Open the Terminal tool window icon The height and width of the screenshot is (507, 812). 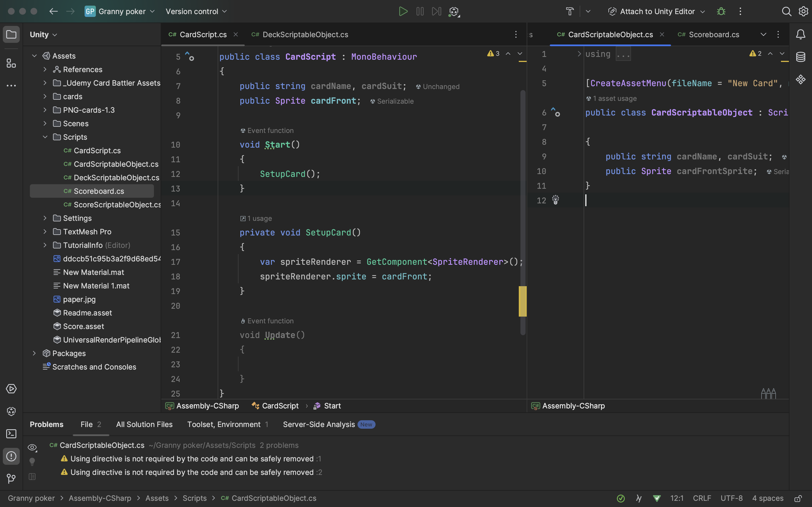click(11, 433)
